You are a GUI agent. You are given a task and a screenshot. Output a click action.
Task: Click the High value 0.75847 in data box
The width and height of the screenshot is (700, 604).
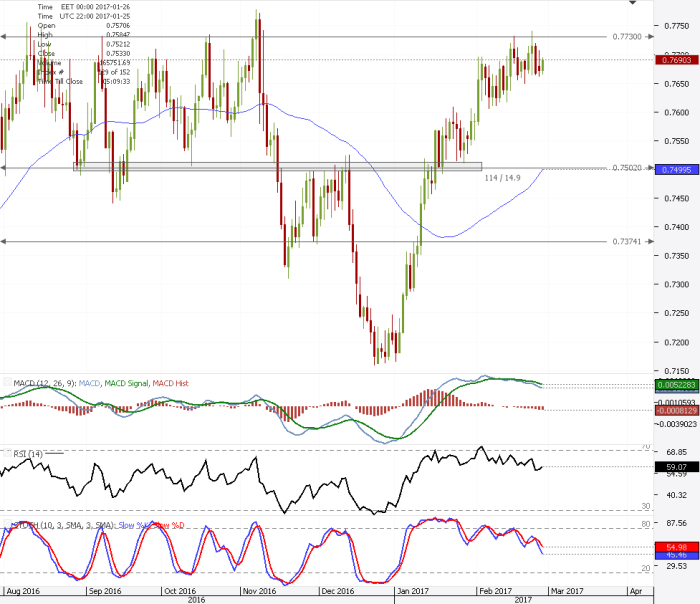click(118, 35)
